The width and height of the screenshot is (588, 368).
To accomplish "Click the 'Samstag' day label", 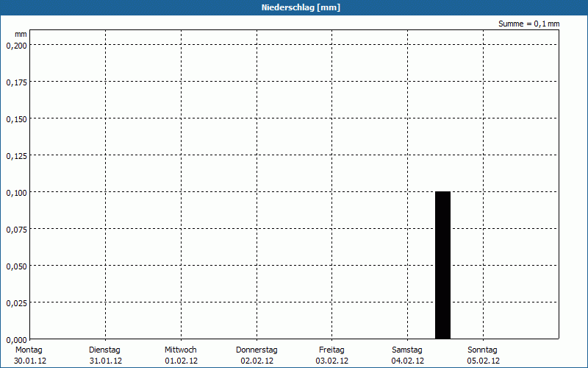I will pos(407,350).
